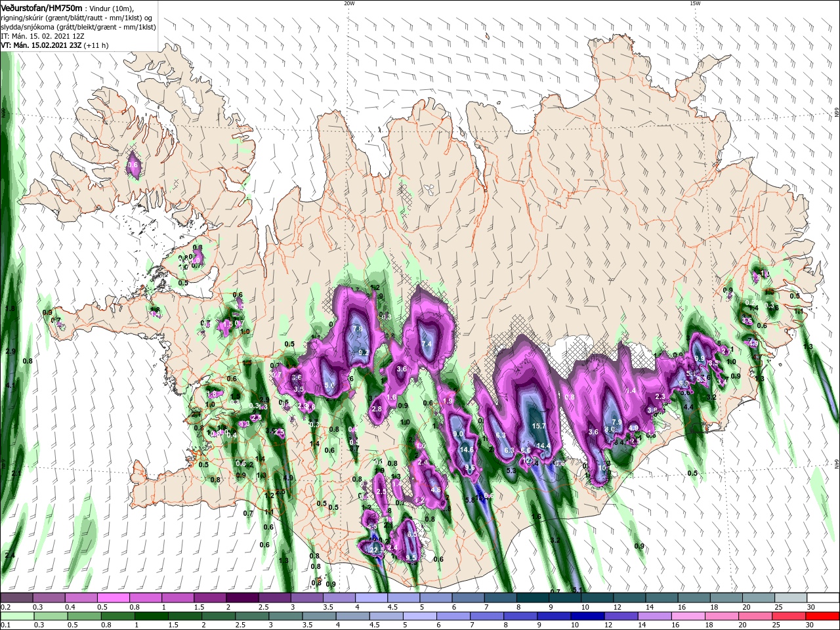Click the 4.1 value off the west coast

(x=10, y=385)
